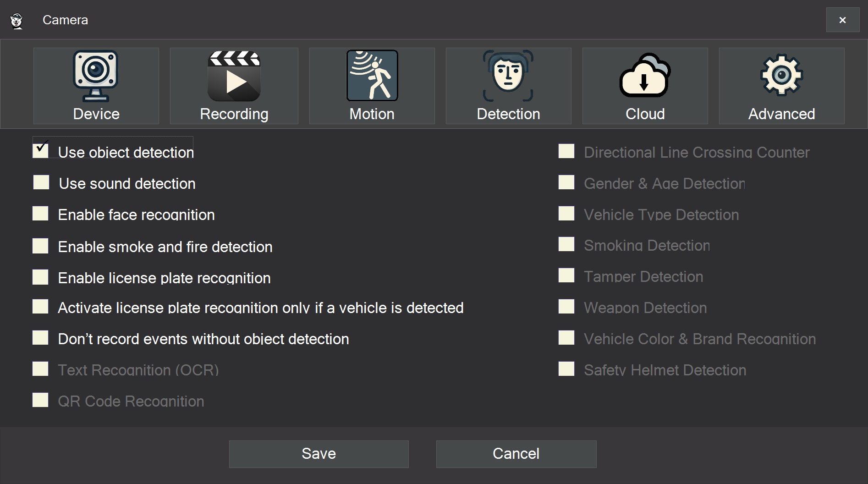The height and width of the screenshot is (484, 868).
Task: Toggle the Weapon Detection checkbox
Action: click(566, 307)
